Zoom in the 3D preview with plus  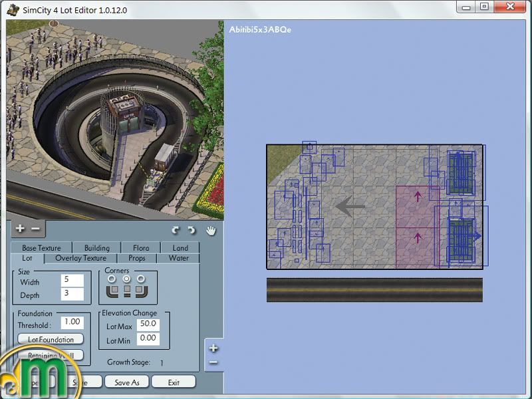pos(20,229)
